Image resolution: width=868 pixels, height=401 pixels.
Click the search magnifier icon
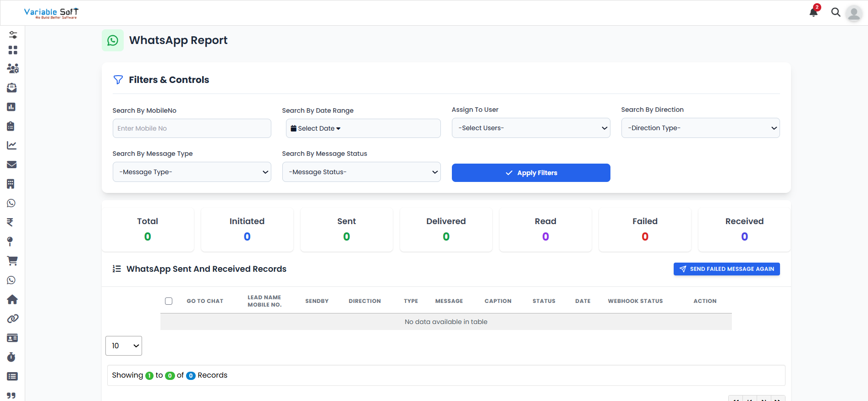point(835,12)
